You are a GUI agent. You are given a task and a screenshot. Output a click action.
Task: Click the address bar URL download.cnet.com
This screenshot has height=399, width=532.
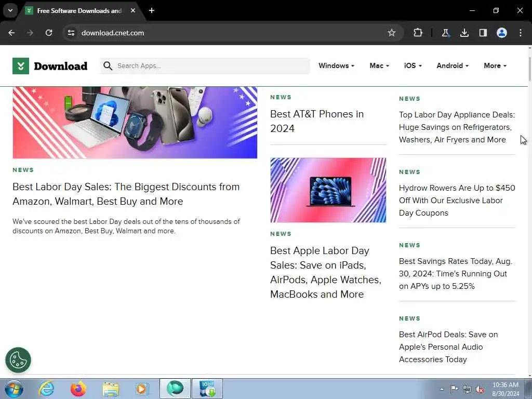pos(113,33)
